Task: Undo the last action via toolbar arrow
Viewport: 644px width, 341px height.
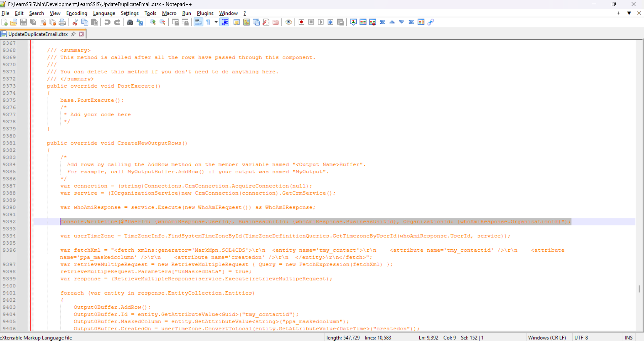Action: pos(107,22)
